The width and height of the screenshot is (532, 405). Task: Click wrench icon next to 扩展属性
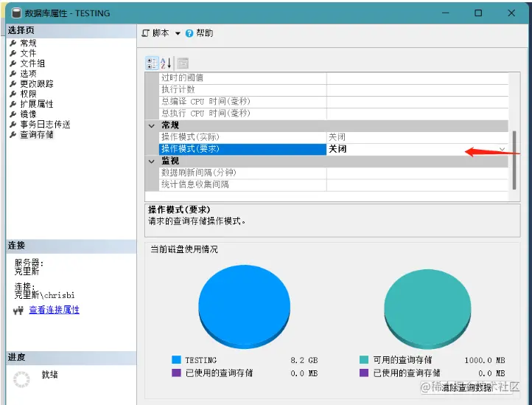(13, 104)
